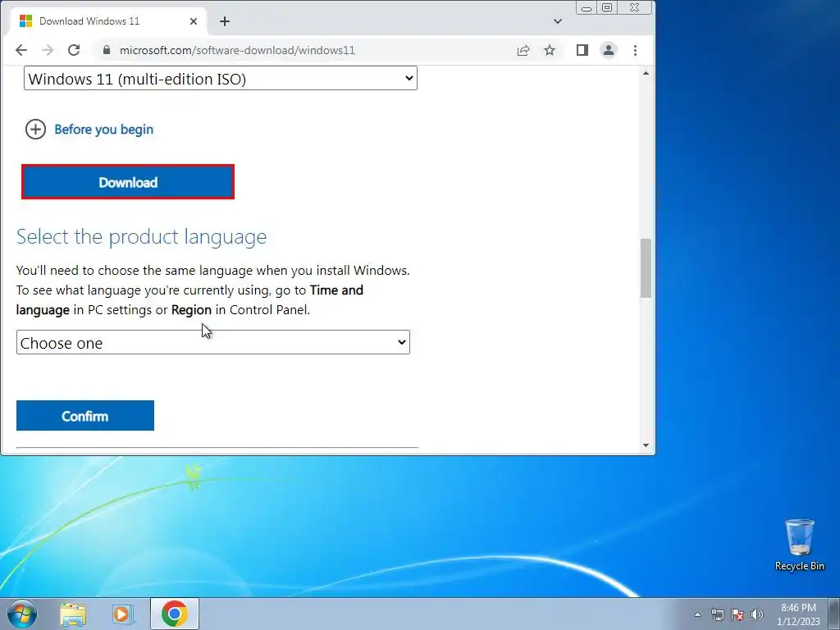Select the Recycle Bin desktop icon

[x=799, y=545]
